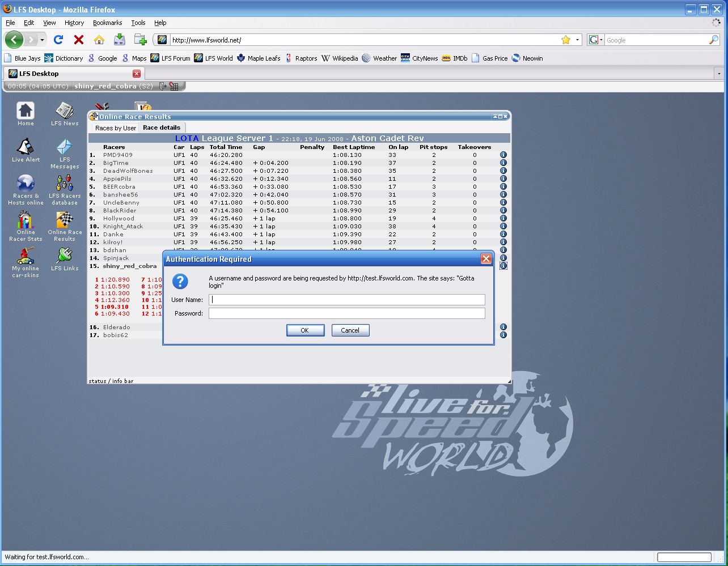Open the Tools menu
The image size is (728, 566).
click(138, 23)
